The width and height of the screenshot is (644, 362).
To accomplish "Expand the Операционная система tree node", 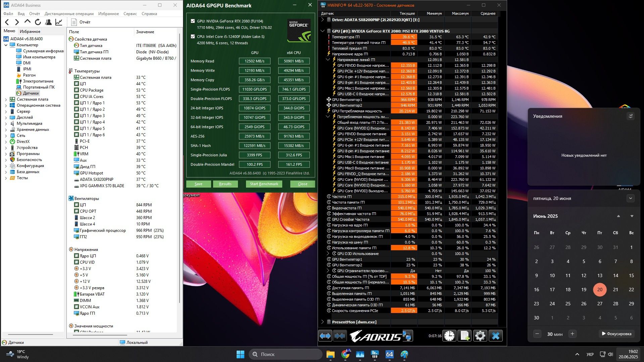I will [x=6, y=105].
